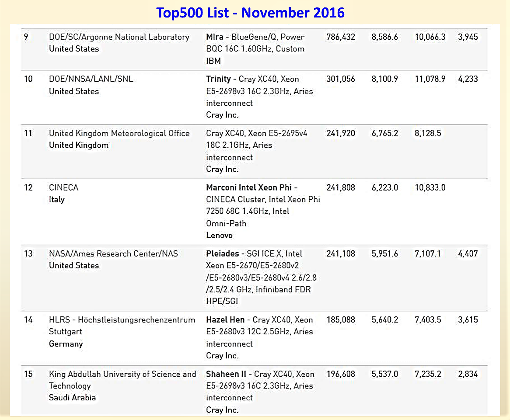Click Rpeak value 11,078.9
Screen dimensions: 510x420
tap(430, 79)
